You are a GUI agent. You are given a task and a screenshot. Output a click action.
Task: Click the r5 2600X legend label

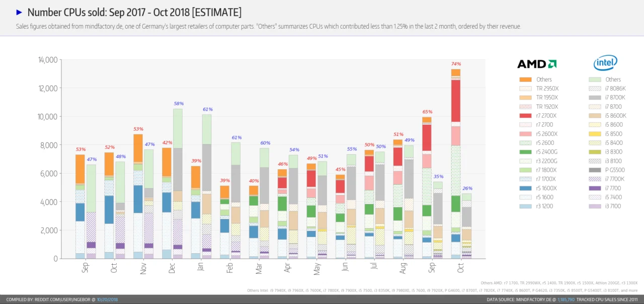coord(546,134)
